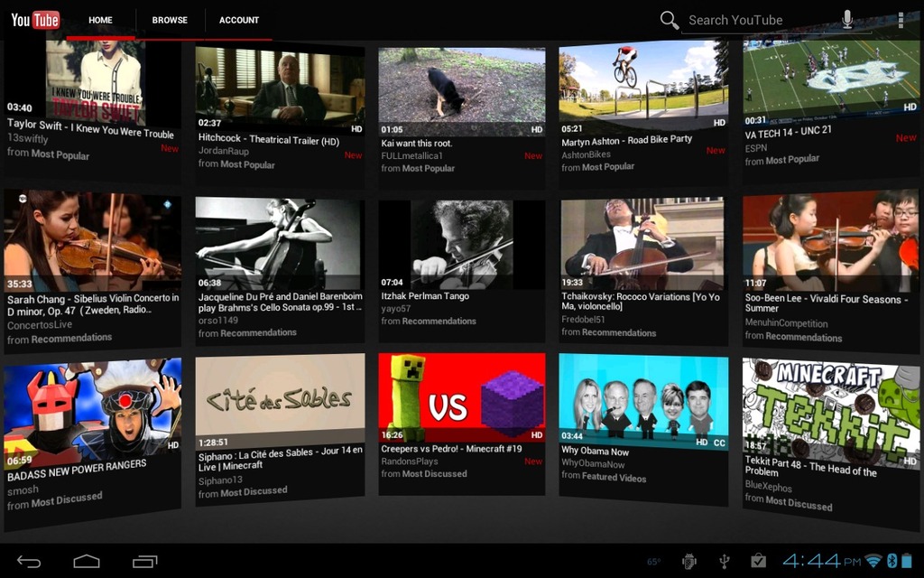Image resolution: width=924 pixels, height=578 pixels.
Task: Click channel name "smosh"
Action: tap(23, 490)
